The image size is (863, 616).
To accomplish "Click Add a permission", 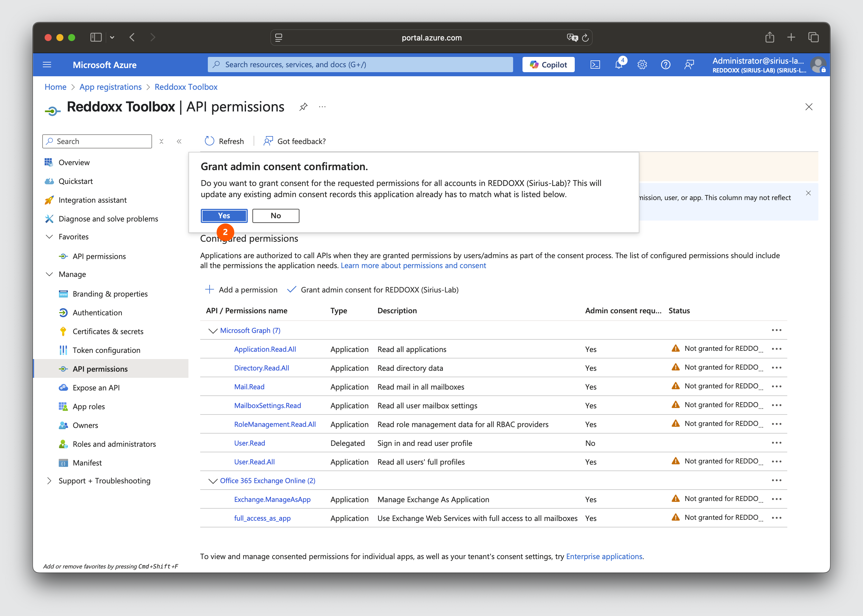I will point(241,290).
